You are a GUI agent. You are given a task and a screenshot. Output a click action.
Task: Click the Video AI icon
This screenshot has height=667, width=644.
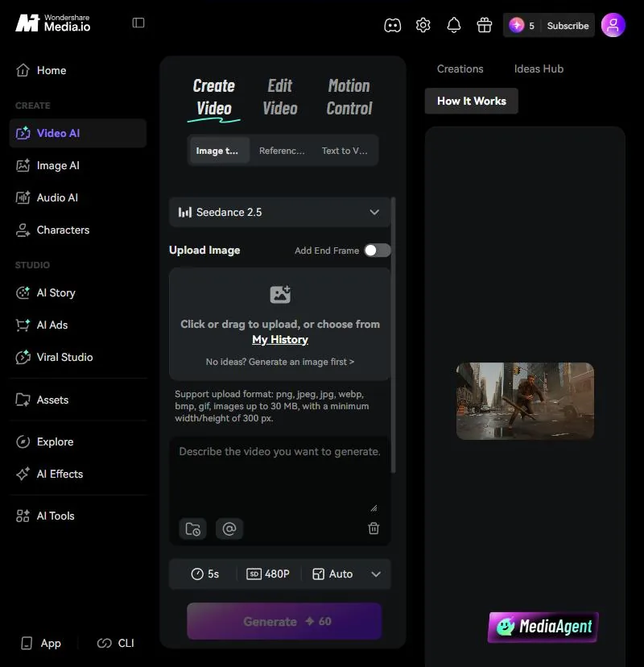23,133
